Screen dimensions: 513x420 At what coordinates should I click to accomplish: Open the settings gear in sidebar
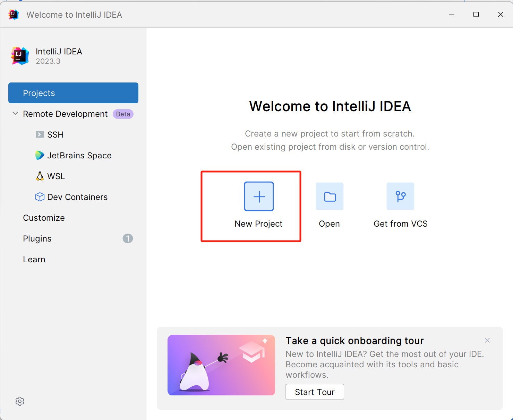coord(20,401)
